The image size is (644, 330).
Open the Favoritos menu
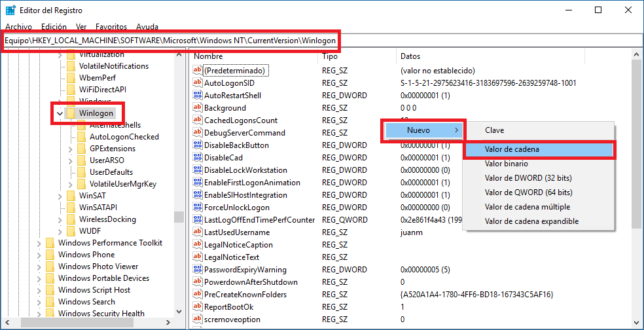pyautogui.click(x=111, y=27)
